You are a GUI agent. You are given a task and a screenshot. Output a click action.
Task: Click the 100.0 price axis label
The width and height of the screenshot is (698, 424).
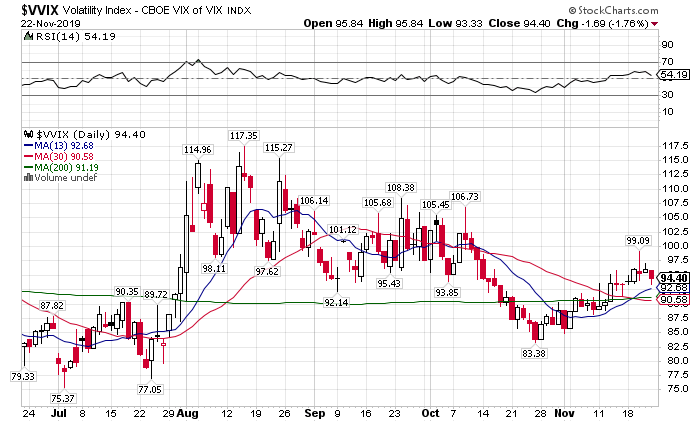(x=675, y=245)
